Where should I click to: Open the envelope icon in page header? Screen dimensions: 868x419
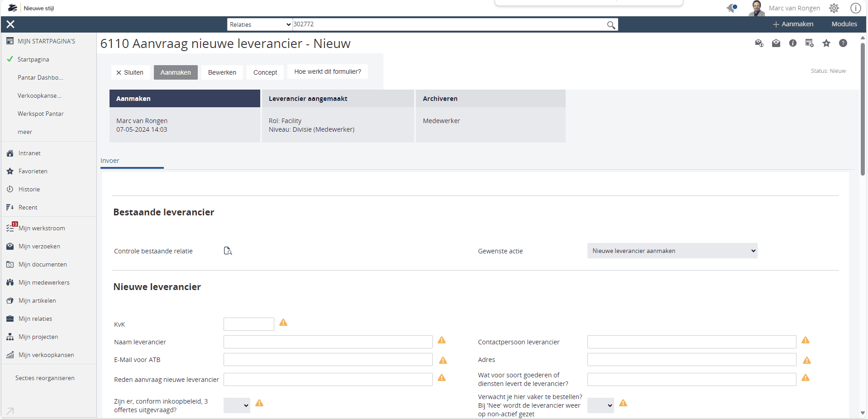[776, 43]
